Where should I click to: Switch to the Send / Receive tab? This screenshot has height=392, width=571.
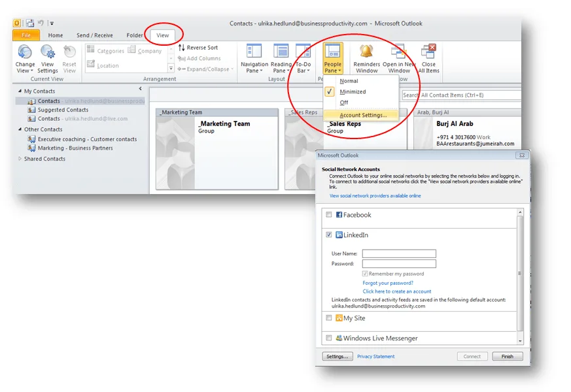(95, 35)
